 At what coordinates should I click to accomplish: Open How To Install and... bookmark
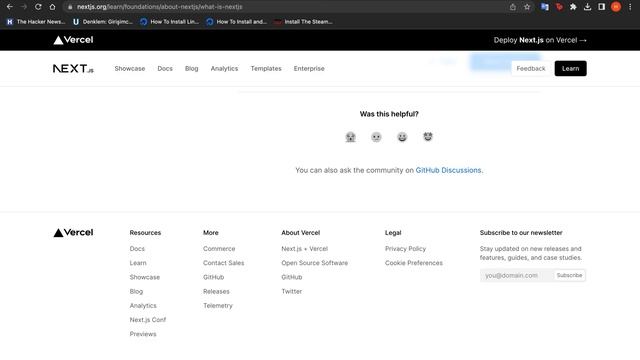pos(236,22)
